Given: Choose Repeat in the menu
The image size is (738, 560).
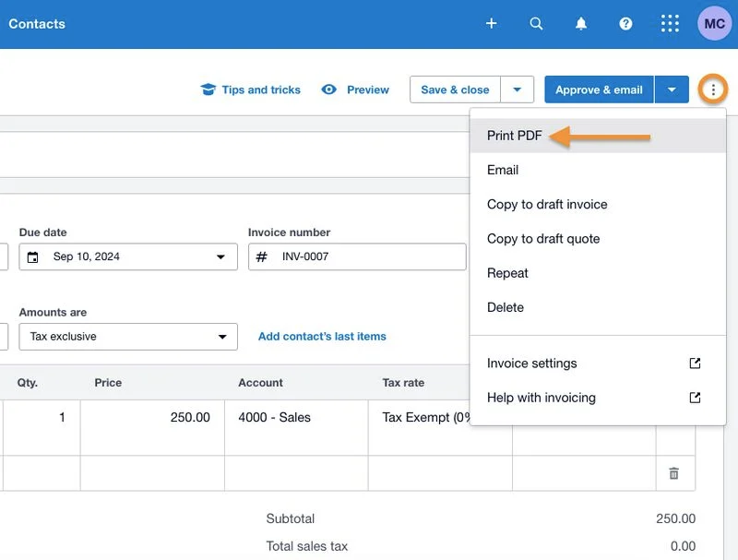Looking at the screenshot, I should tap(598, 273).
